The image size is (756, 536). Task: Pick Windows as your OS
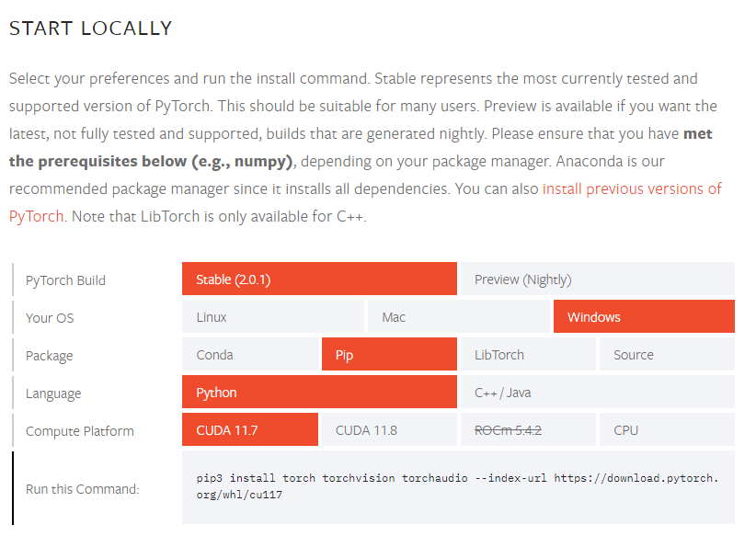click(x=644, y=315)
